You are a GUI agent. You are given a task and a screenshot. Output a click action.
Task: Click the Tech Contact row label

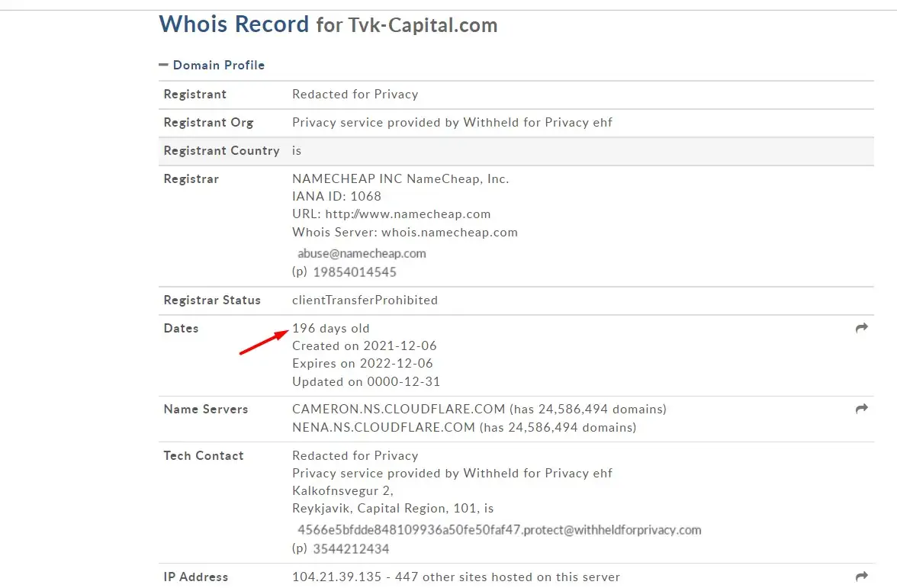pyautogui.click(x=204, y=456)
